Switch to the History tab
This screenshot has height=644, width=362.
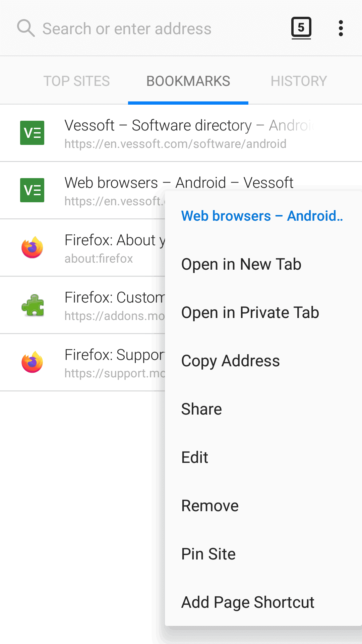click(x=299, y=81)
